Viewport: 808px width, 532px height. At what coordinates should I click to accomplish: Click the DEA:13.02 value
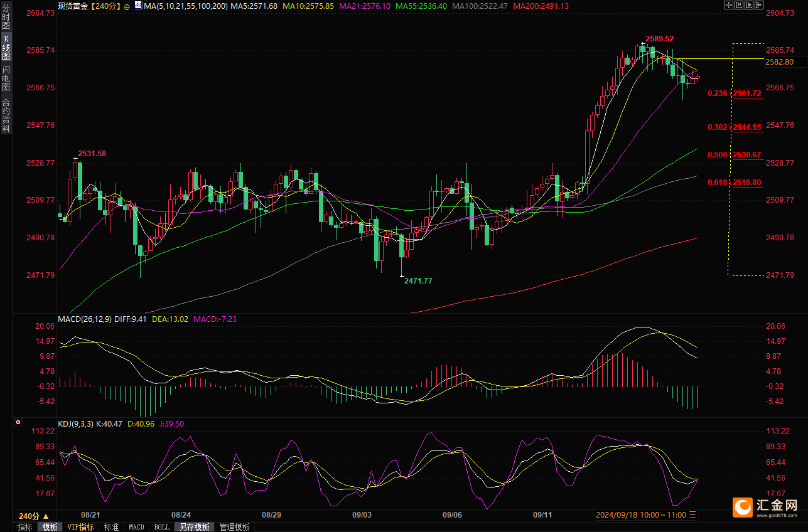point(170,319)
